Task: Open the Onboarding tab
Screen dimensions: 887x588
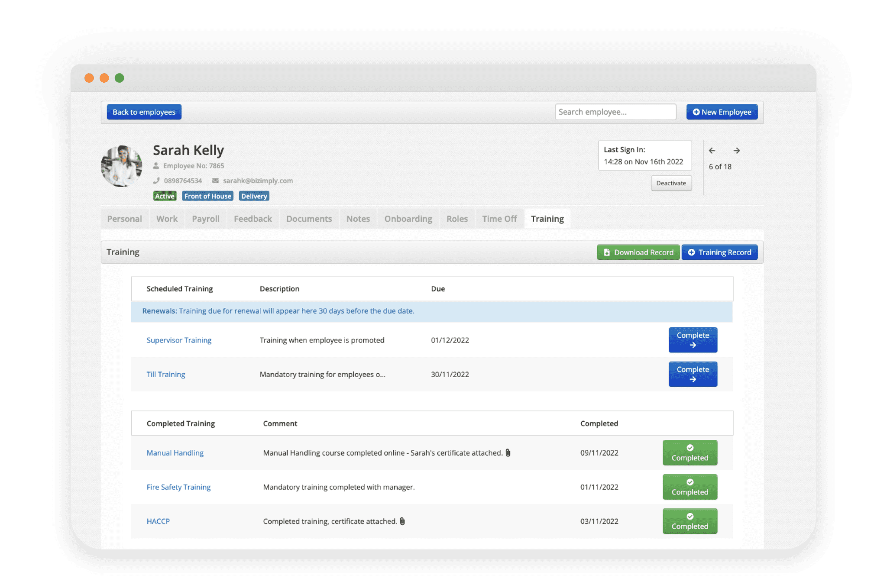Action: click(x=408, y=219)
